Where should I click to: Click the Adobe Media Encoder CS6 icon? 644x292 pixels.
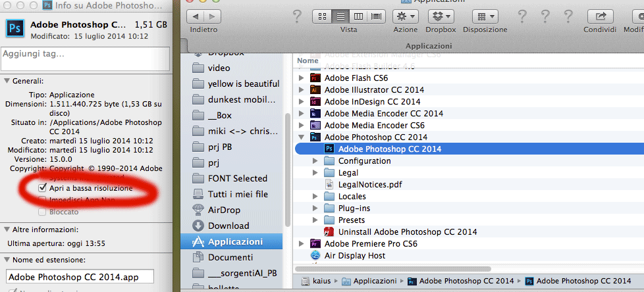click(315, 126)
